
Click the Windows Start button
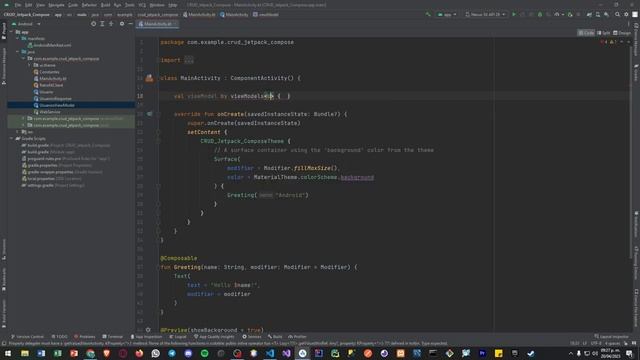point(8,353)
